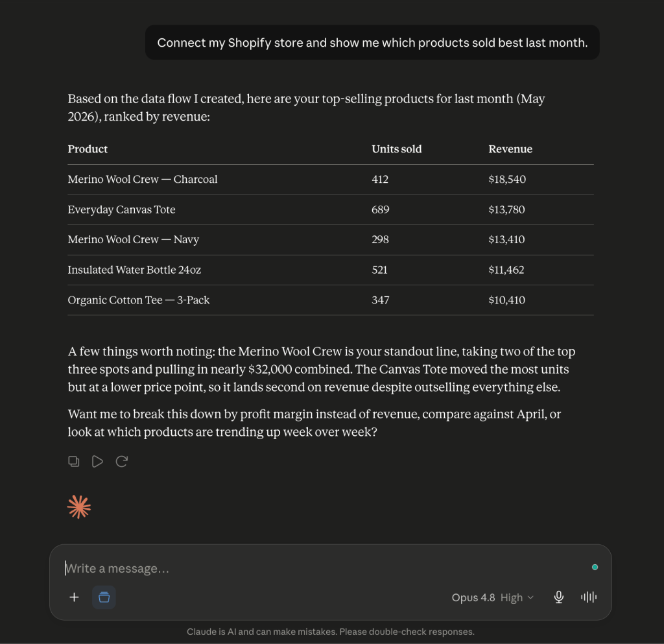The height and width of the screenshot is (644, 664).
Task: Select the Merino Wool Crew — Charcoal cell
Action: pos(142,179)
